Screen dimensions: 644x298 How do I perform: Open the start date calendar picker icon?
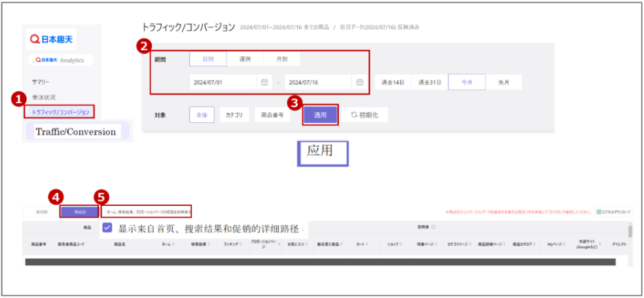point(264,82)
